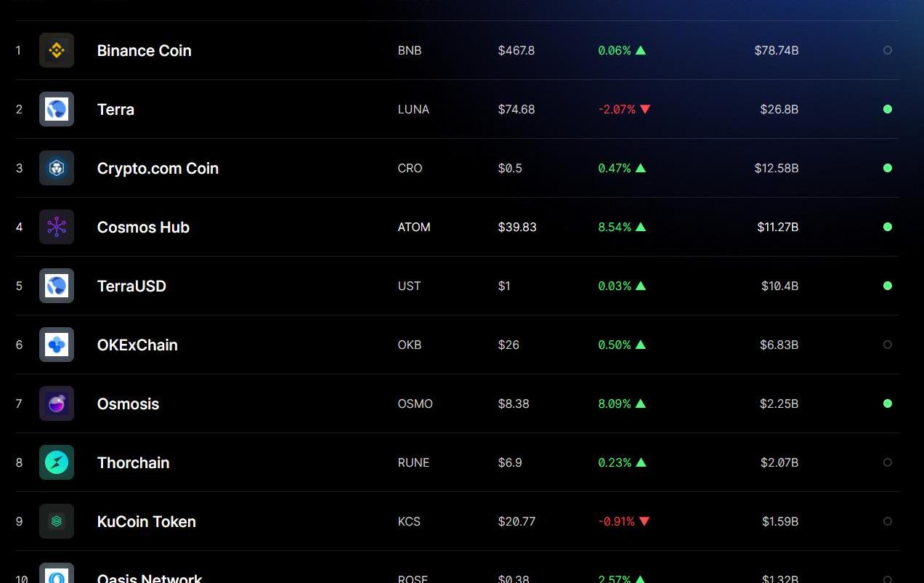Screen dimensions: 924x583
Task: Select the BNB ticker symbol
Action: (410, 50)
